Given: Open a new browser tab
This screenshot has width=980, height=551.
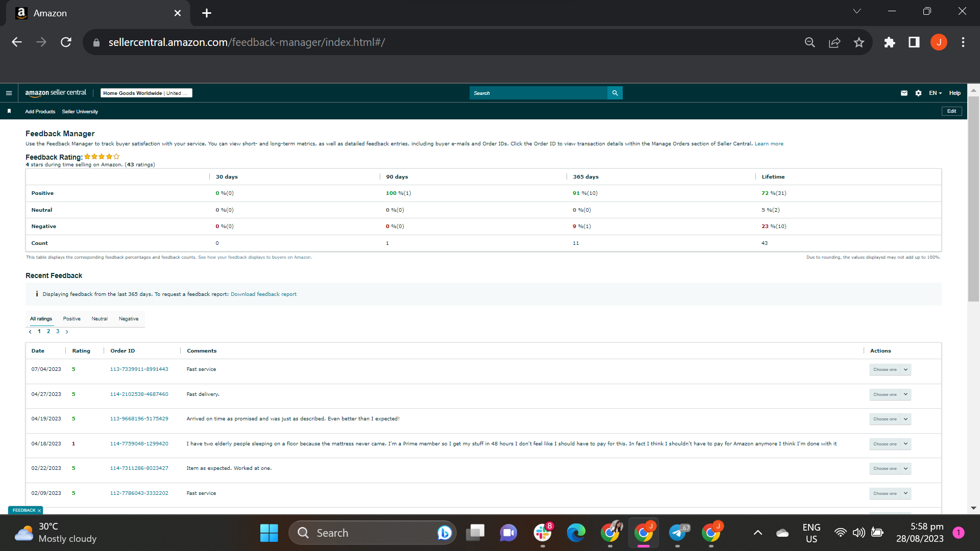Looking at the screenshot, I should pyautogui.click(x=207, y=13).
